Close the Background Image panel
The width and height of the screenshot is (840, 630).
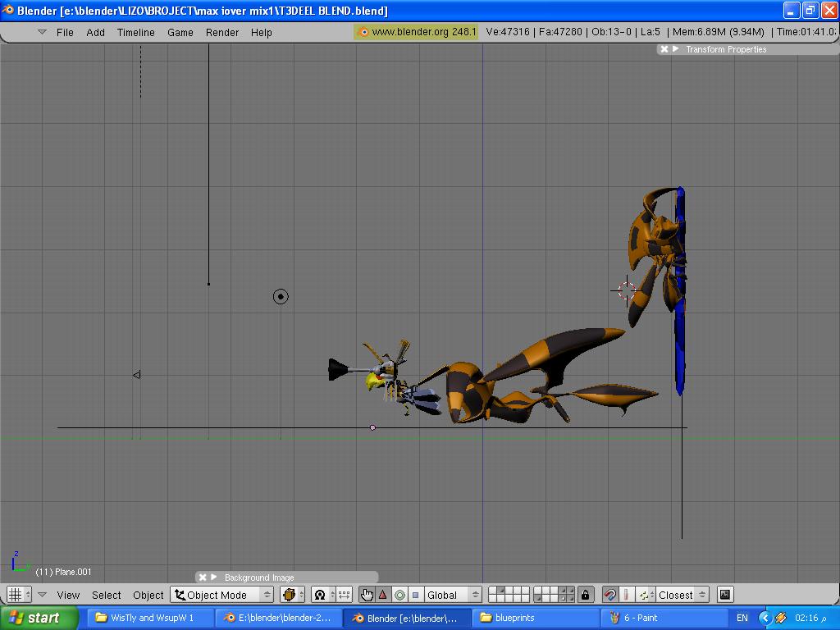pyautogui.click(x=203, y=577)
